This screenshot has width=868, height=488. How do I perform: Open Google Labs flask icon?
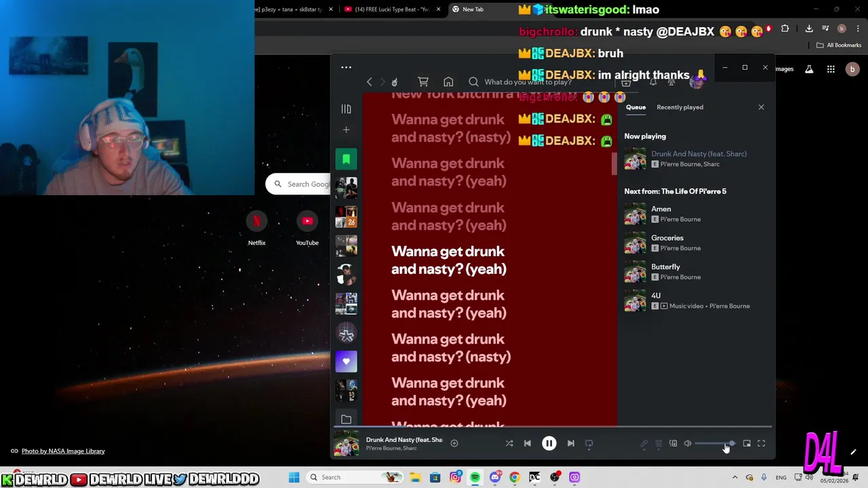coord(809,69)
